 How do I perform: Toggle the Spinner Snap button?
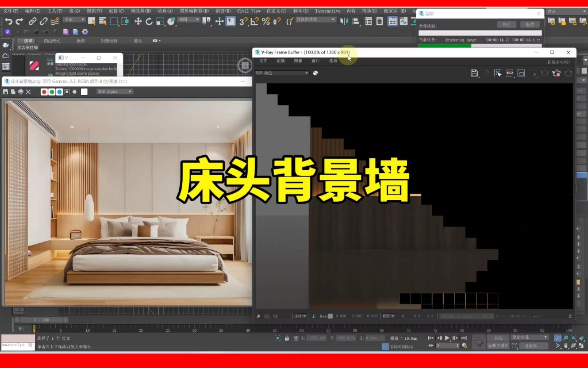[x=276, y=21]
